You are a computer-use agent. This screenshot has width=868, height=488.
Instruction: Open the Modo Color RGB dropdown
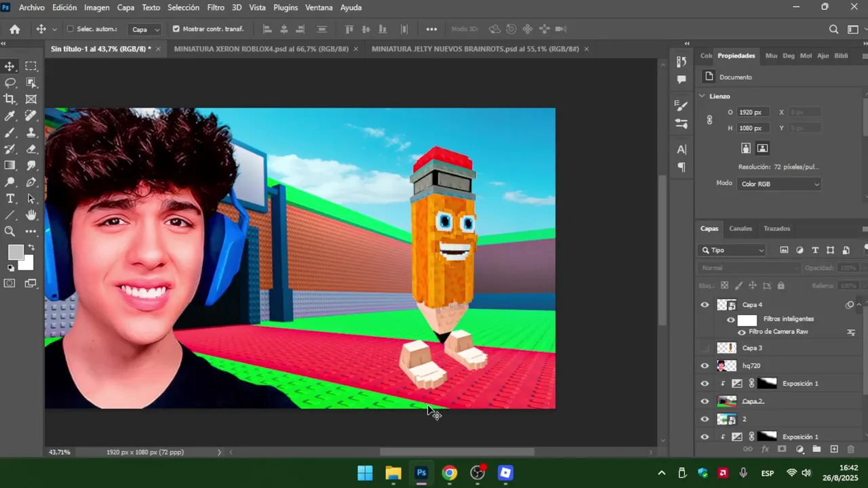(779, 184)
